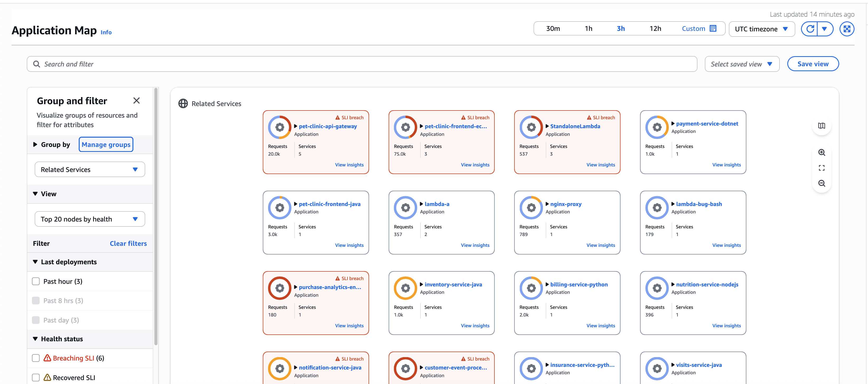Open the Top 20 nodes by health dropdown
The height and width of the screenshot is (384, 868).
pyautogui.click(x=89, y=219)
